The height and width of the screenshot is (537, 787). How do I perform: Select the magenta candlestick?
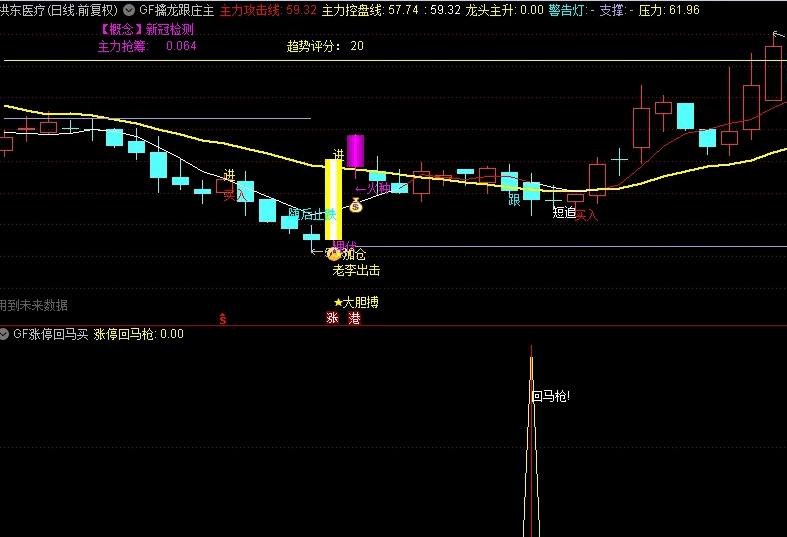pyautogui.click(x=355, y=151)
